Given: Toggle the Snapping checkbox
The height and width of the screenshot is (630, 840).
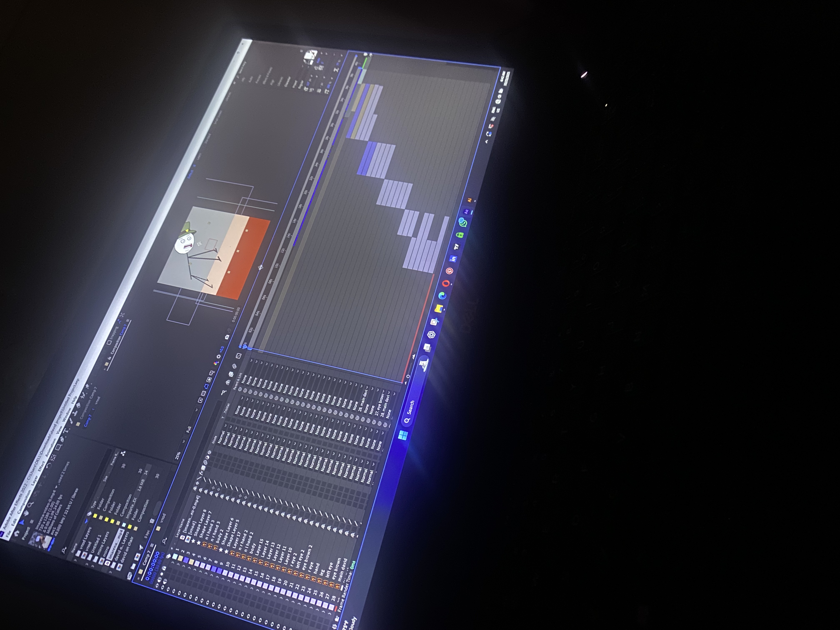Looking at the screenshot, I should pyautogui.click(x=109, y=343).
